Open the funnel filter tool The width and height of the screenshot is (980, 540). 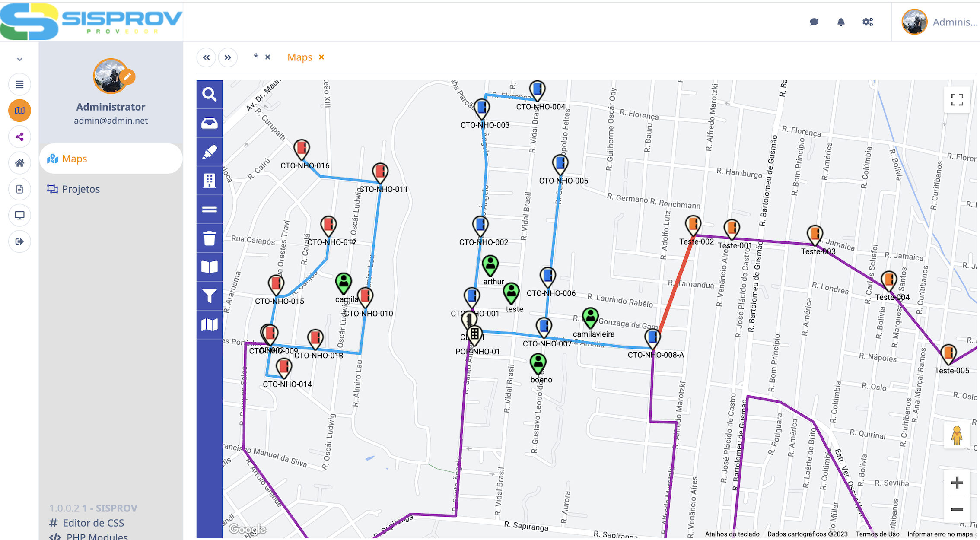(x=210, y=296)
